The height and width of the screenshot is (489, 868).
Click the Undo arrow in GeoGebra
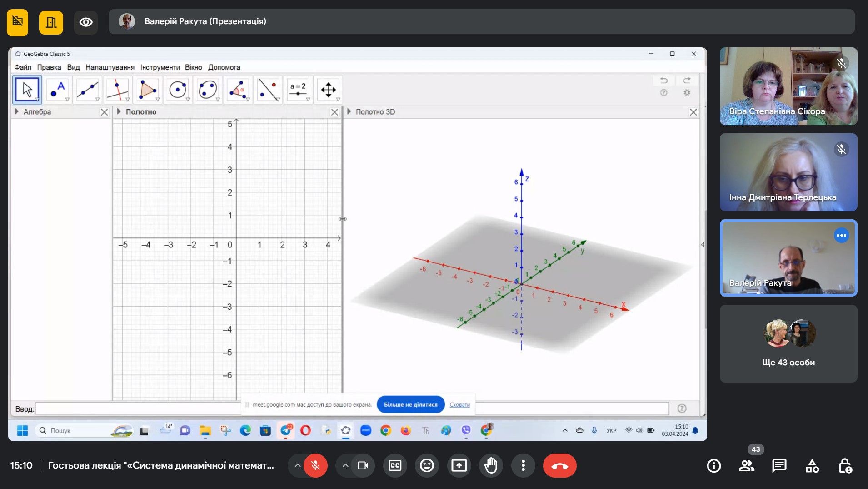664,81
